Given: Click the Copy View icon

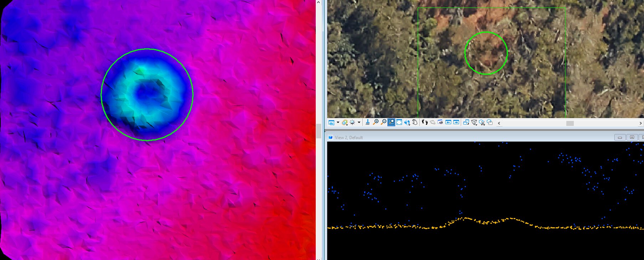Looking at the screenshot, I should (x=466, y=122).
